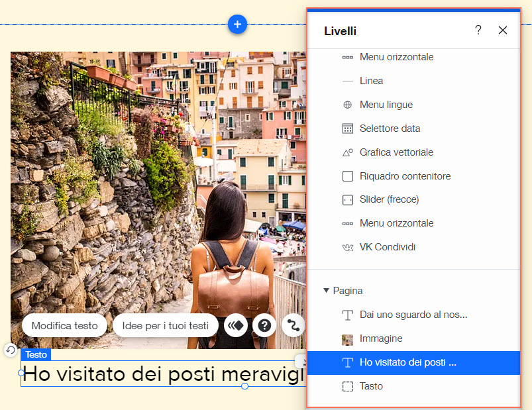The width and height of the screenshot is (532, 410).
Task: Click the bottom resize handle of text box
Action: tap(244, 386)
